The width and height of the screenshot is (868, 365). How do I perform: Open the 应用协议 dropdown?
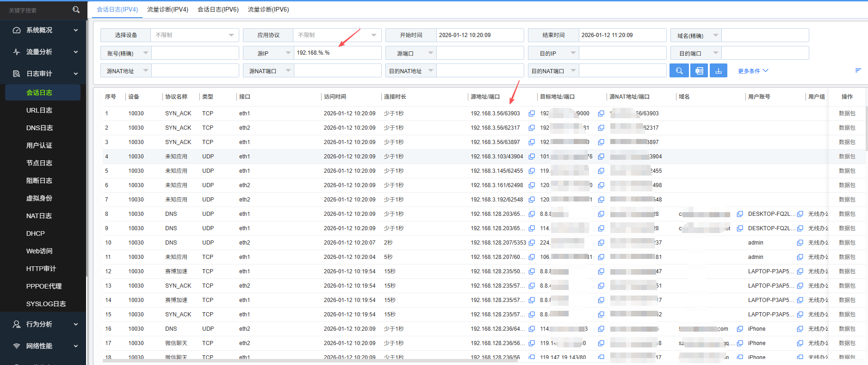coord(337,35)
